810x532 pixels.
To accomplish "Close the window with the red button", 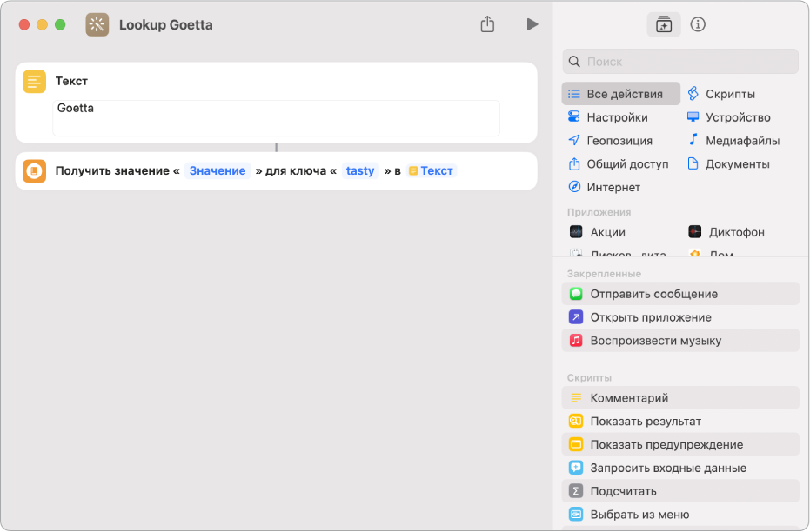I will (23, 24).
